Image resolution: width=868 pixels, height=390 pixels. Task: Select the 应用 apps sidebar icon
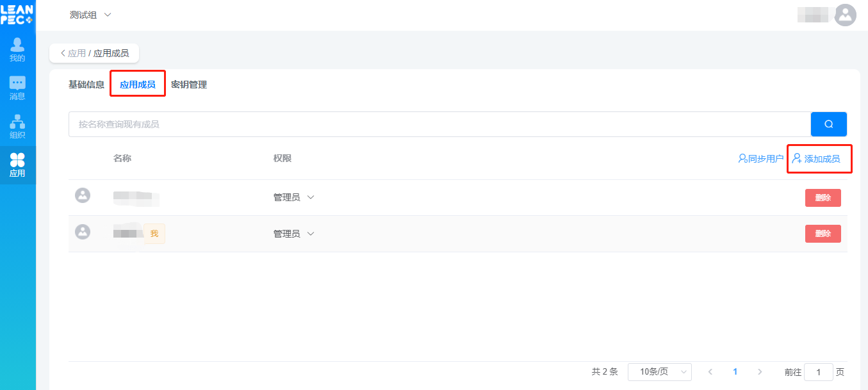17,165
